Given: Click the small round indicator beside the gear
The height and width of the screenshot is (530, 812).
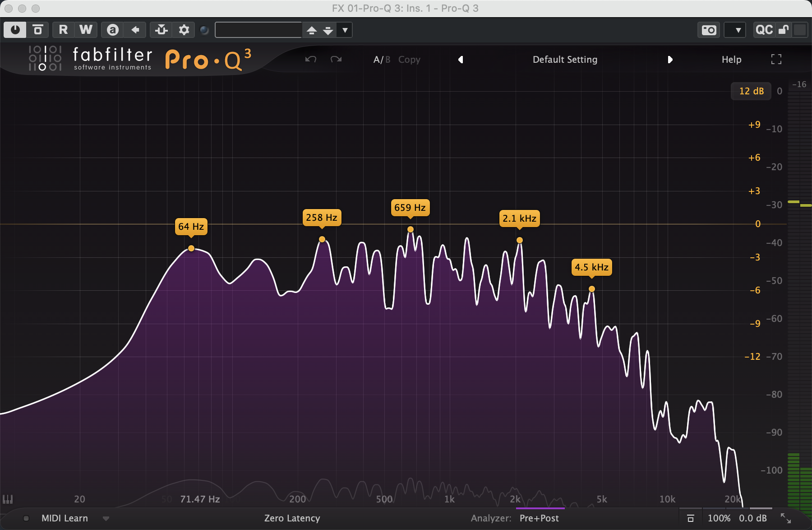Looking at the screenshot, I should click(204, 30).
